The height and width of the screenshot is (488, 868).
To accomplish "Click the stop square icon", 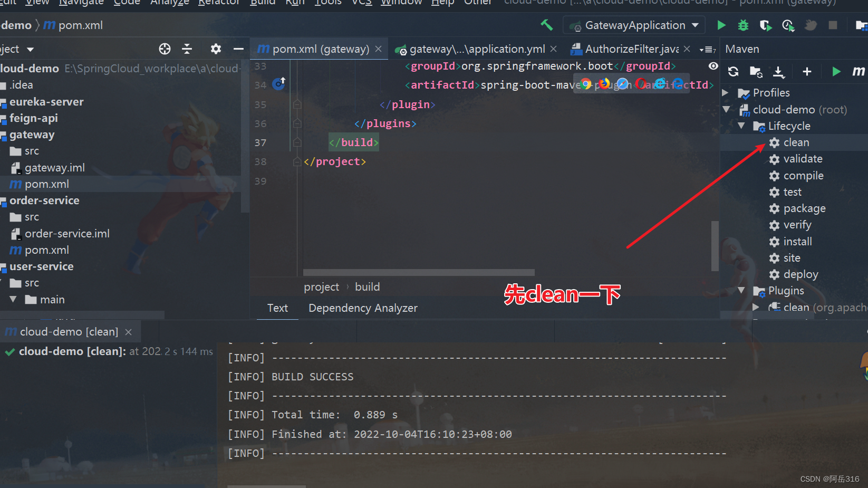I will coord(833,25).
